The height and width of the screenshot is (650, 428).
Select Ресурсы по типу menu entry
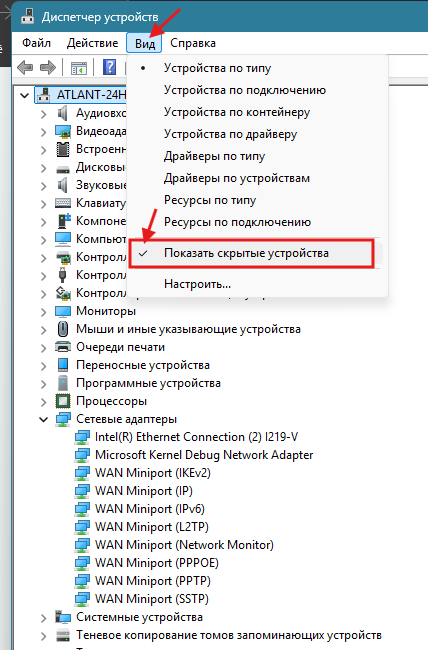point(210,200)
